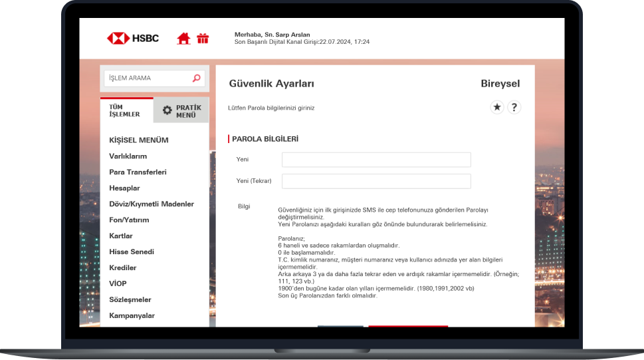
Task: Click the magnifier search icon
Action: pyautogui.click(x=197, y=79)
